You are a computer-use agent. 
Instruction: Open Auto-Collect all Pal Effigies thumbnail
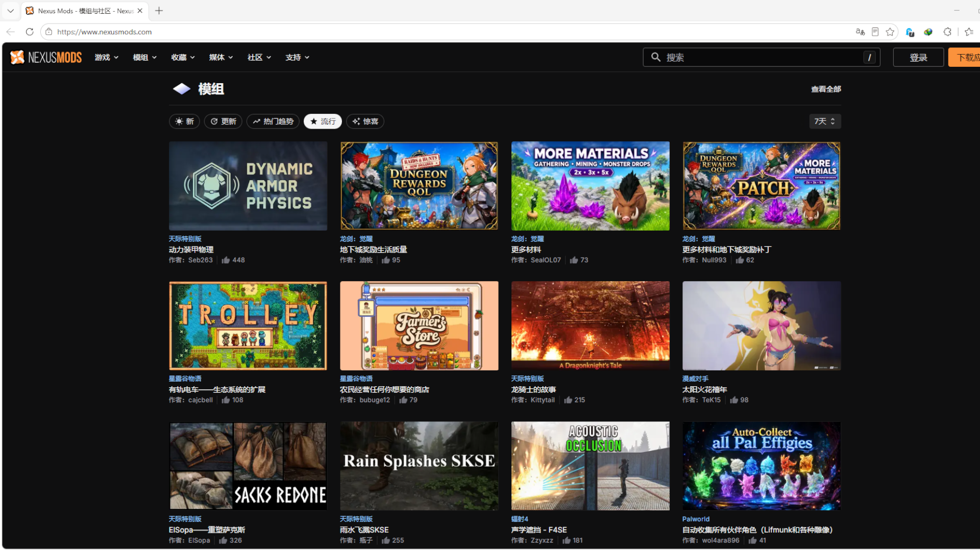(762, 466)
